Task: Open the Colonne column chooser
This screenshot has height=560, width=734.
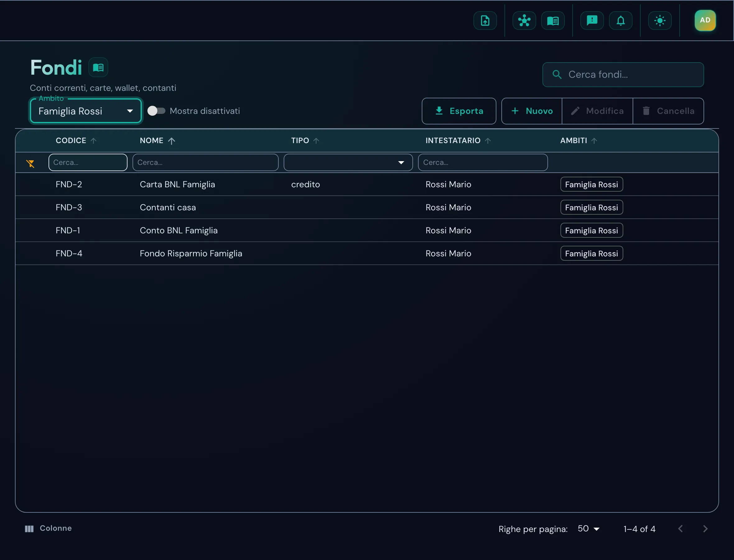Action: coord(48,528)
